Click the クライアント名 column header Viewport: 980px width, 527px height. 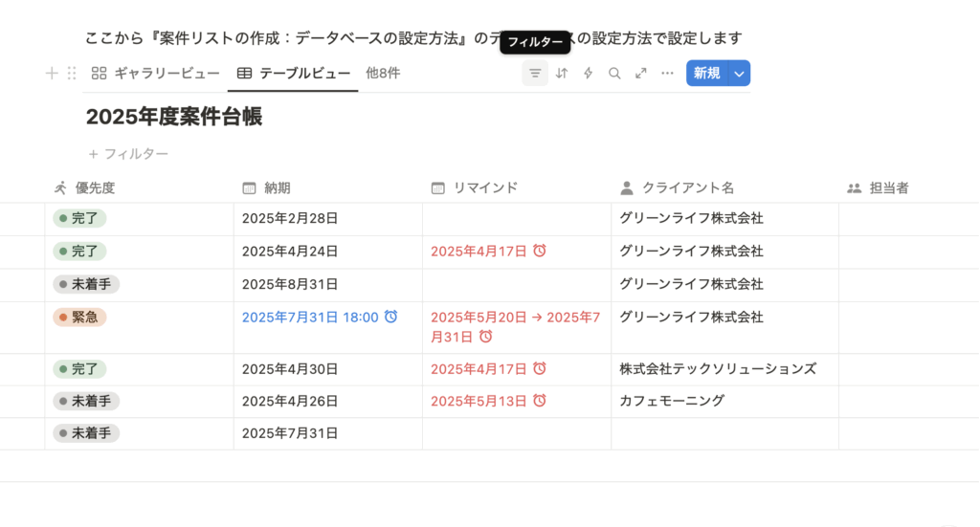687,188
